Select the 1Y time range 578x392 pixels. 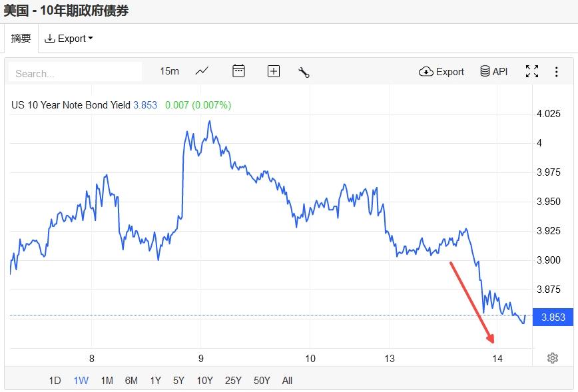(155, 381)
